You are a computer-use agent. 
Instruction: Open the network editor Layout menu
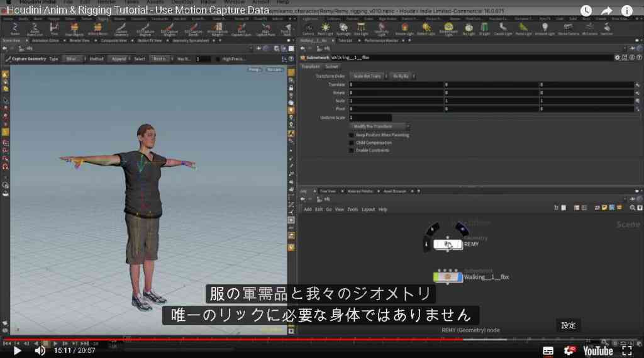368,210
